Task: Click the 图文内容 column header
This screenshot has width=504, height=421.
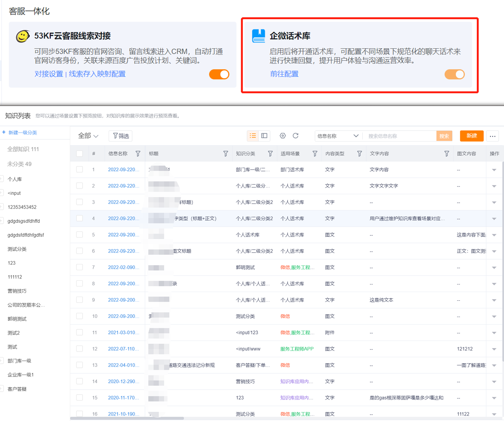Action: pyautogui.click(x=466, y=154)
